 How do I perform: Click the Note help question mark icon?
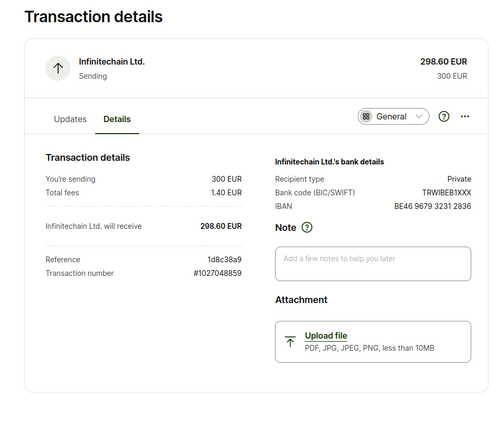pos(307,227)
